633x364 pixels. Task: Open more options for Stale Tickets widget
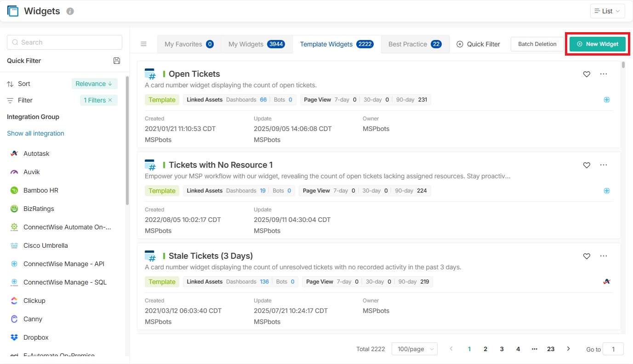604,256
